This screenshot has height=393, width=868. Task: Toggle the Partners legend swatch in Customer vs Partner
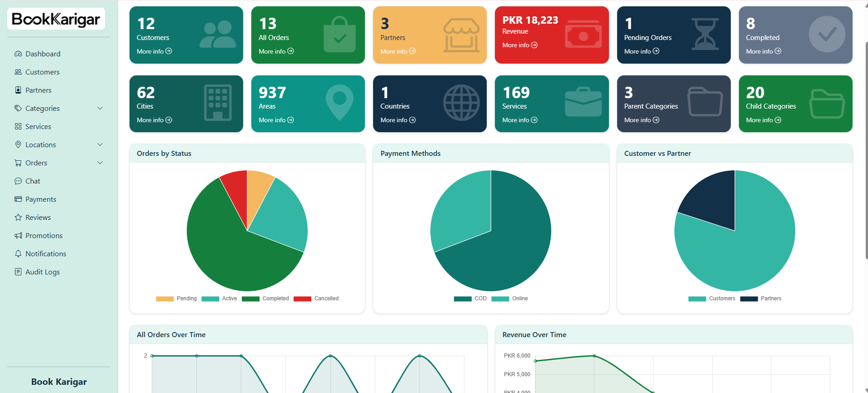pyautogui.click(x=749, y=298)
